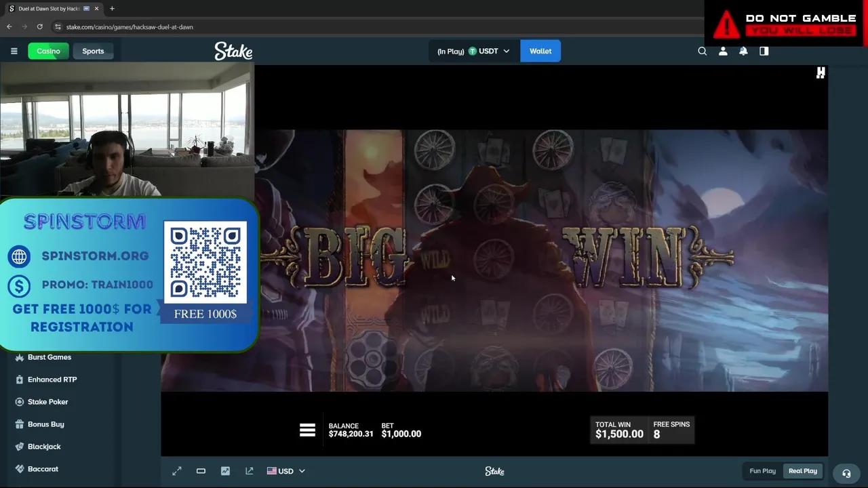
Task: Open Bonus Buy in sidebar
Action: coord(45,424)
